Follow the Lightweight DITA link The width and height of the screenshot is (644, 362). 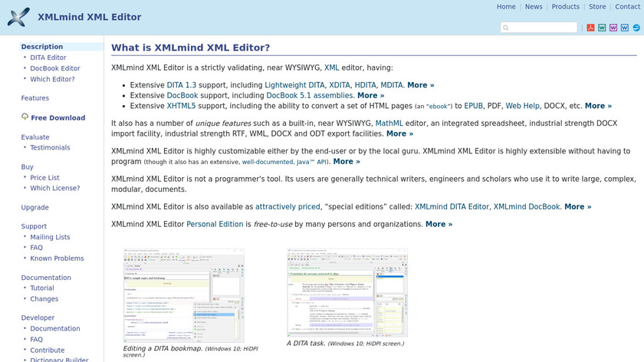tap(294, 85)
